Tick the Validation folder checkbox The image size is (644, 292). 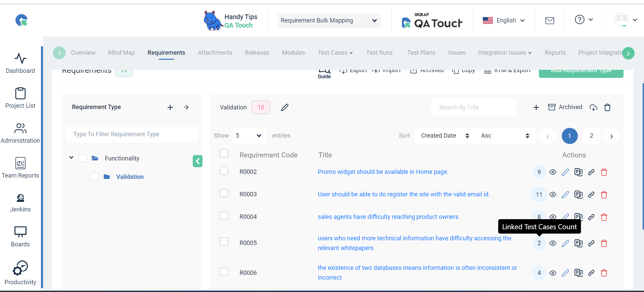[95, 177]
